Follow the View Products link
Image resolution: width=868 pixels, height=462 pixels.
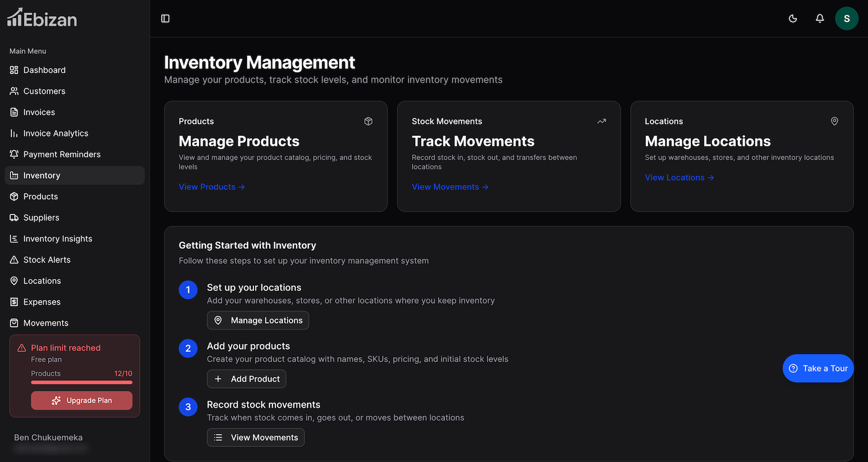[212, 187]
